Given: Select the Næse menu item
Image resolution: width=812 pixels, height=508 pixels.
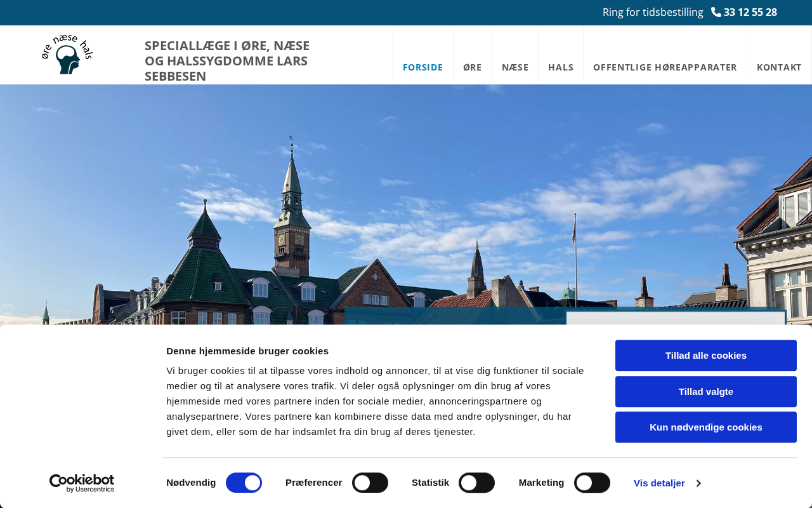Looking at the screenshot, I should click(x=515, y=67).
